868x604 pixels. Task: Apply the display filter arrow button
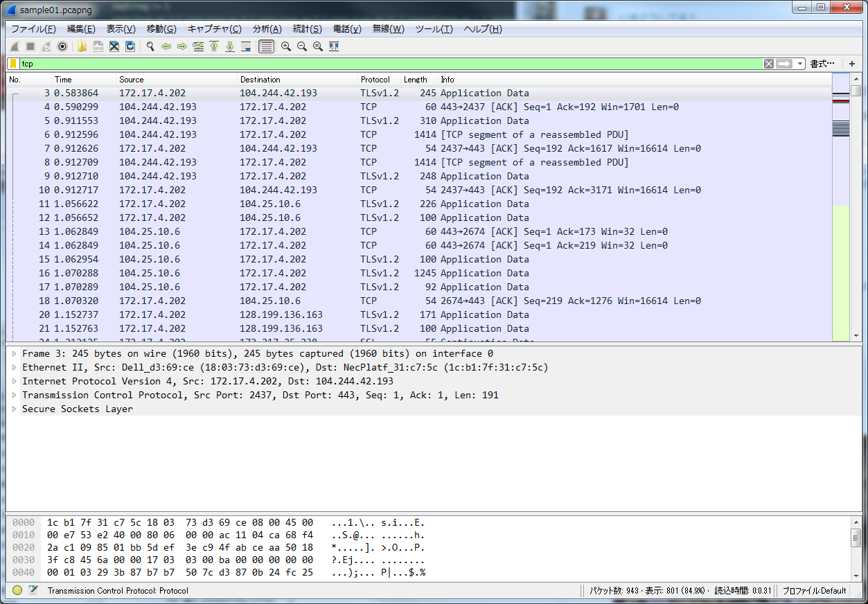(x=784, y=64)
